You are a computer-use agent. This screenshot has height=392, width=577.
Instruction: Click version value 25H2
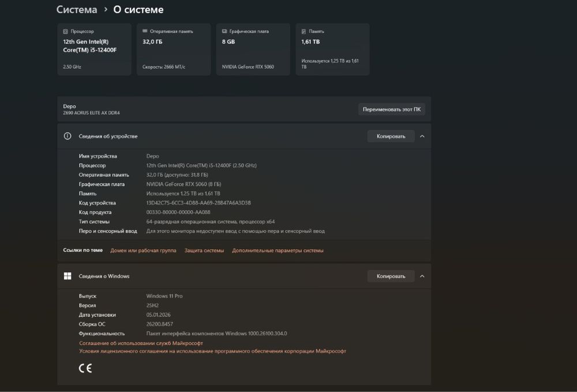point(152,306)
